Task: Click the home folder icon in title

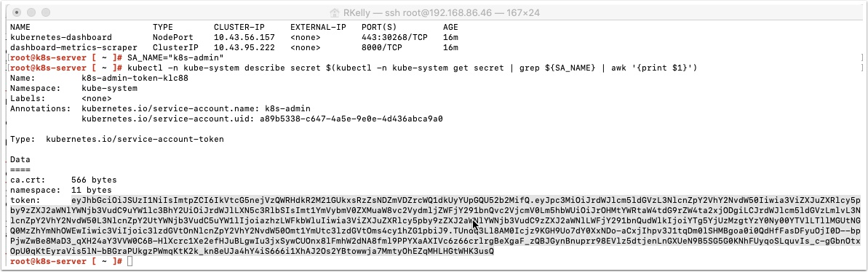Action: pyautogui.click(x=334, y=12)
